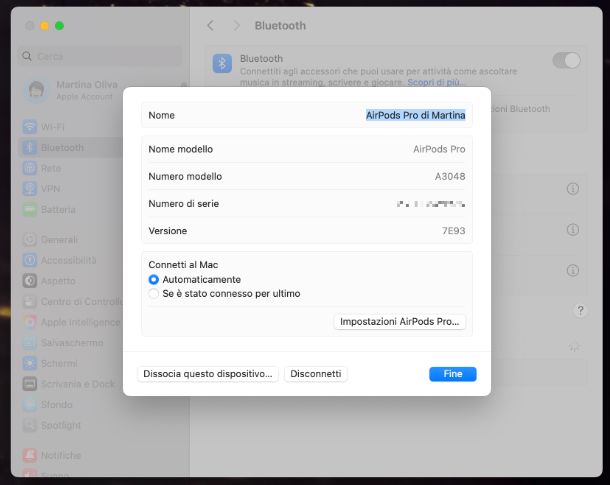
Task: Click the Scrivania e Dock icon
Action: pos(30,384)
